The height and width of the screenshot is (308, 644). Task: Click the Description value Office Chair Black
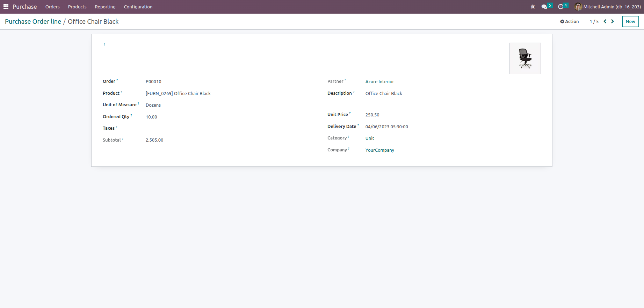tap(384, 93)
